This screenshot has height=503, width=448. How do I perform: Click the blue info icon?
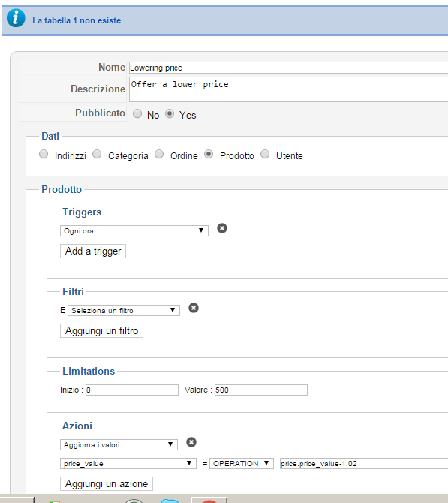(x=16, y=18)
